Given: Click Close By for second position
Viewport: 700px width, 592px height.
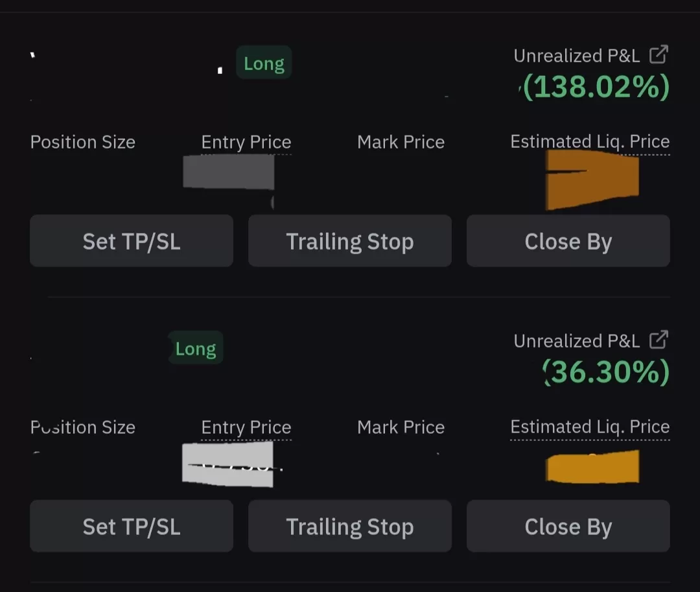Looking at the screenshot, I should pyautogui.click(x=568, y=526).
